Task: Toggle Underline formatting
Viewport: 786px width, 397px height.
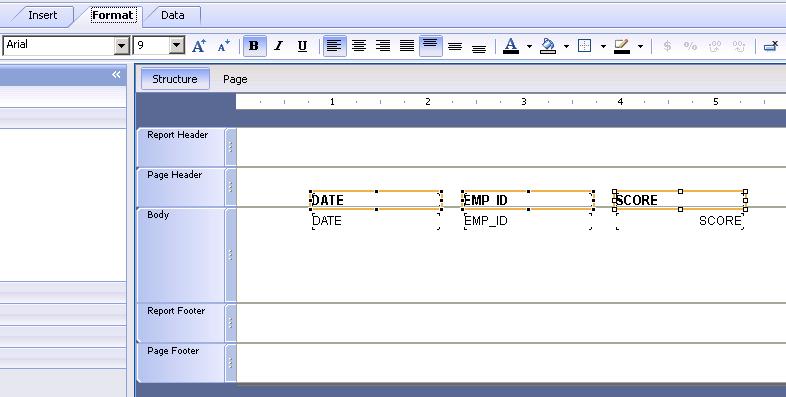Action: pyautogui.click(x=302, y=46)
